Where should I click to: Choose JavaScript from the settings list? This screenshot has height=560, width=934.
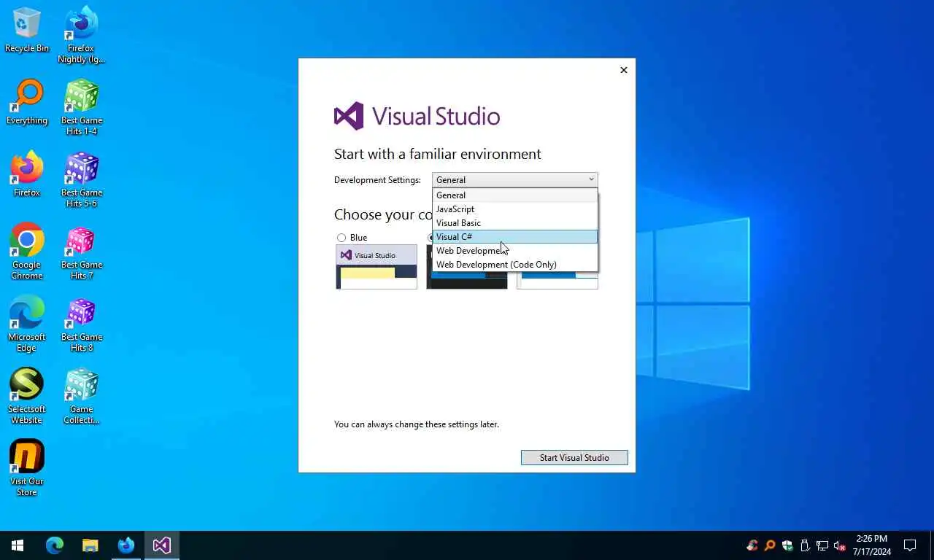point(514,209)
